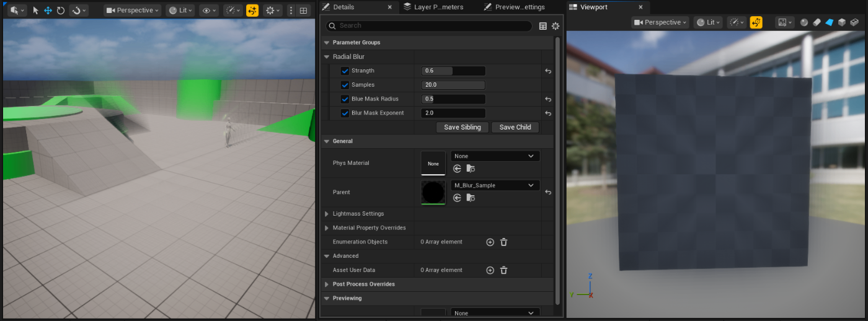Adjust the Strength value slider

[453, 71]
